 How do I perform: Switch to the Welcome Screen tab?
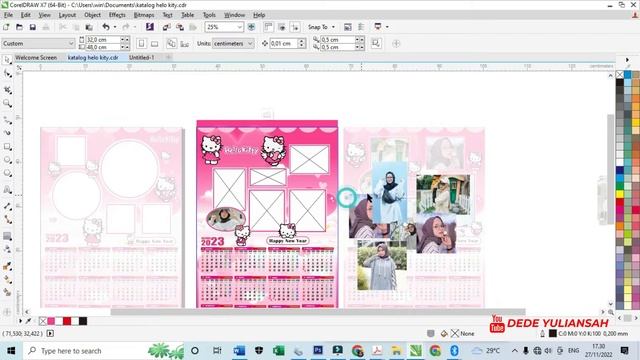[x=36, y=58]
